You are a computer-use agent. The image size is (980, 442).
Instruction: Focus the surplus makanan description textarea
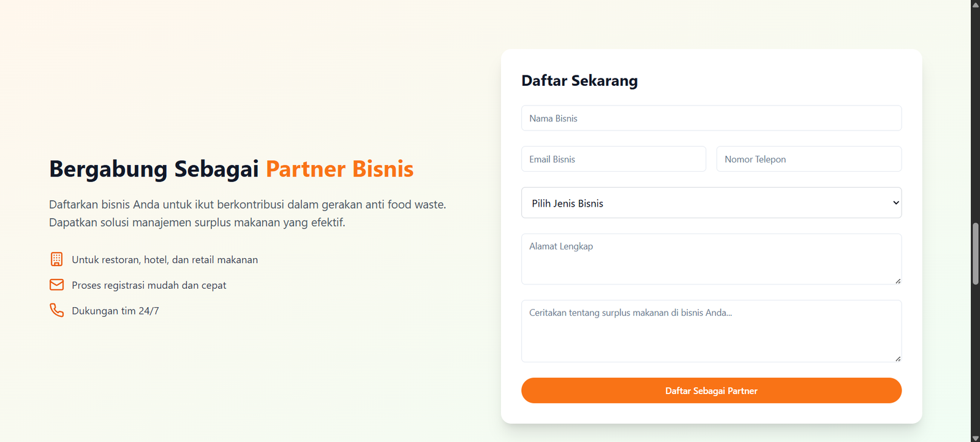tap(710, 331)
